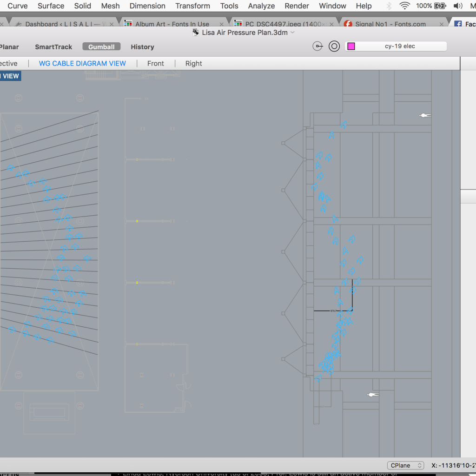Switch to Perspective viewport tab

click(8, 63)
